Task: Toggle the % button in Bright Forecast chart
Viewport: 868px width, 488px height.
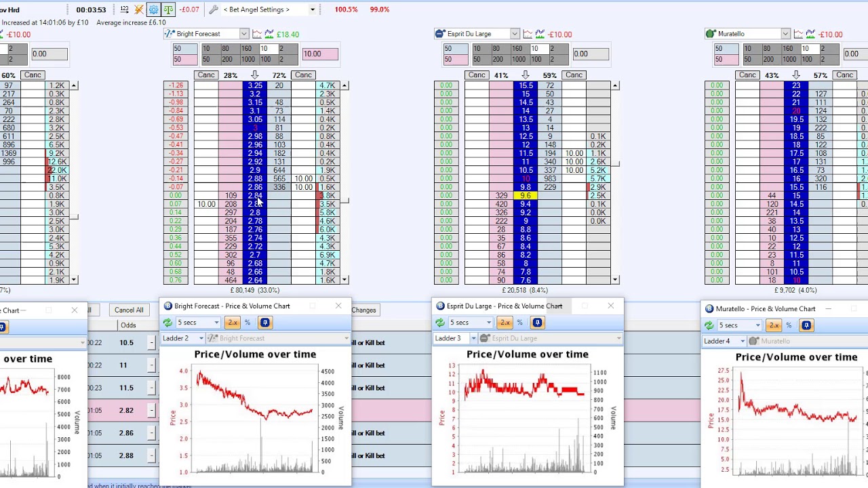Action: pos(248,323)
